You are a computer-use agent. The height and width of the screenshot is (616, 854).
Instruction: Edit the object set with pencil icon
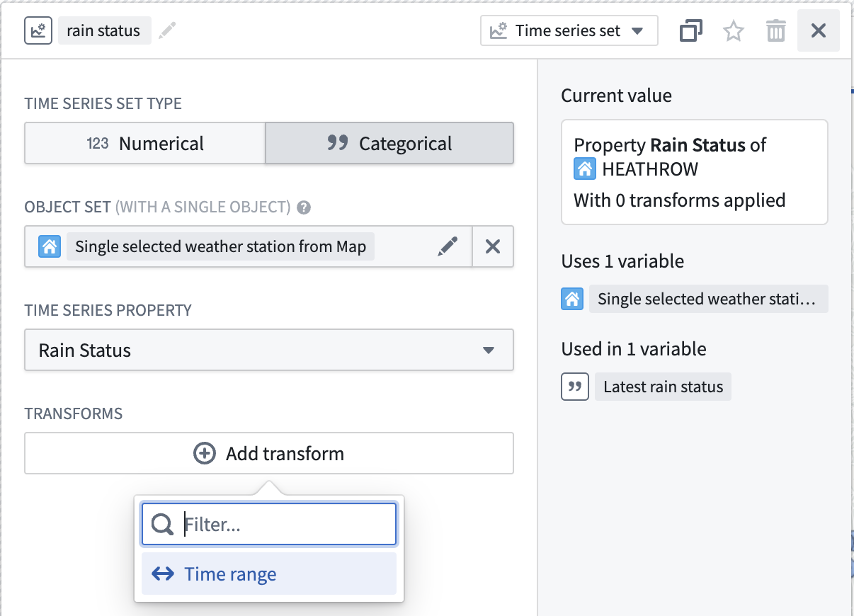[448, 246]
